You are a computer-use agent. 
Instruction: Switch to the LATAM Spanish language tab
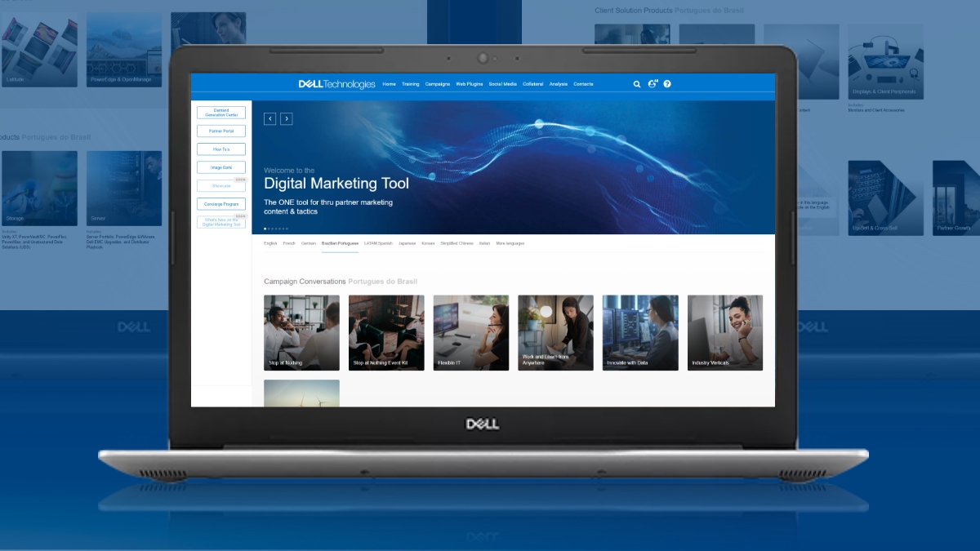(378, 243)
